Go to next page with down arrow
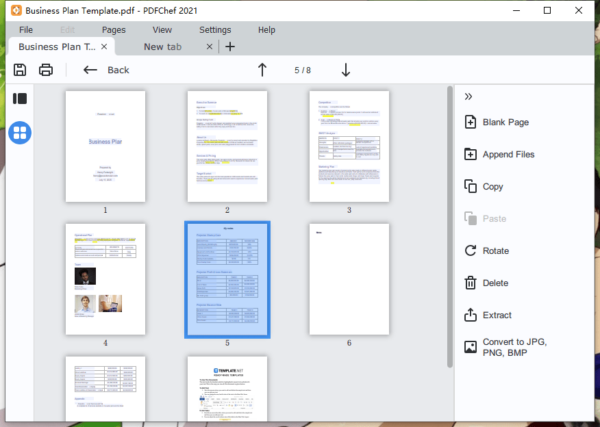The height and width of the screenshot is (427, 600). pos(346,70)
